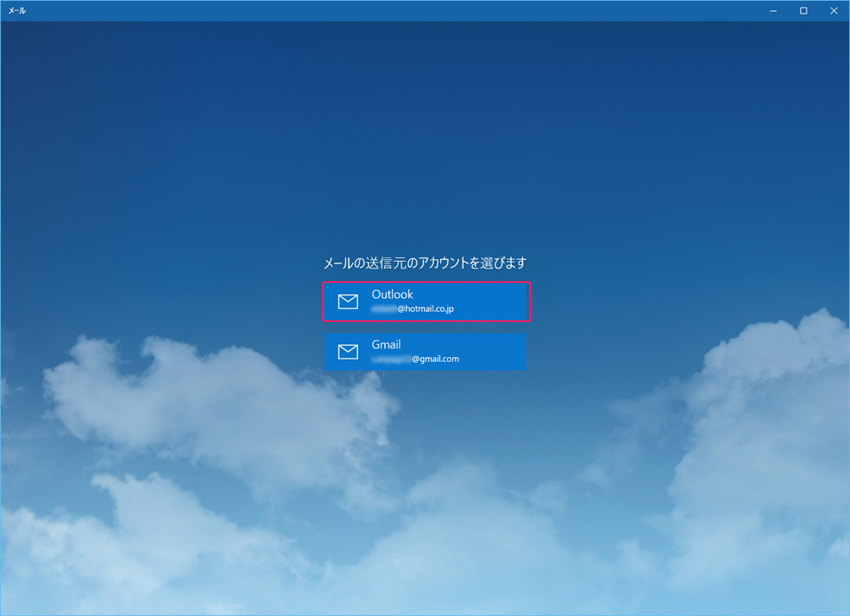
Task: Minimize the メール window
Action: click(x=773, y=11)
